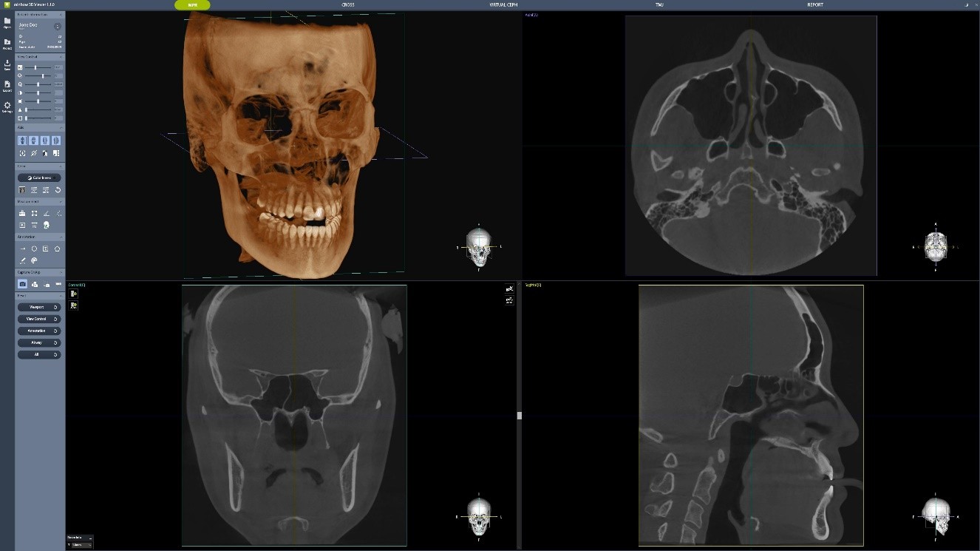Select the circle annotation tool

34,249
